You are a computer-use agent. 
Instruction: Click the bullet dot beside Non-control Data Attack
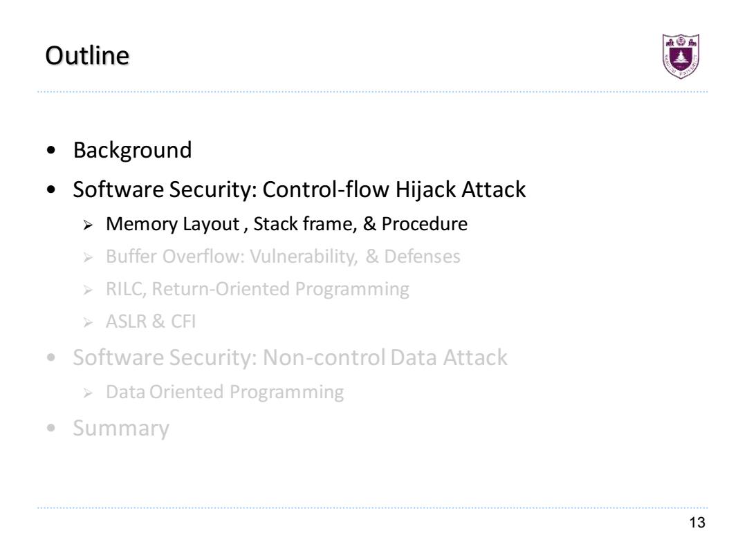click(51, 357)
